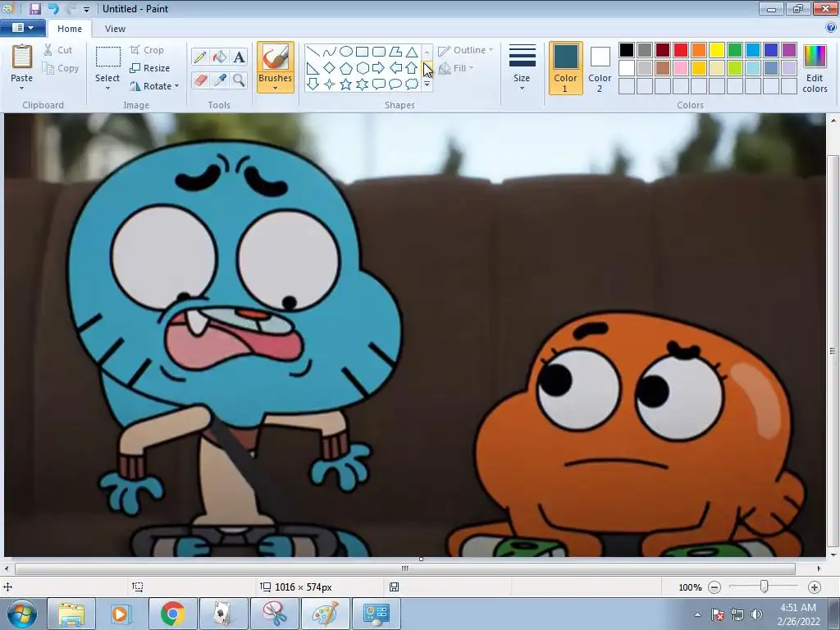Choose the Left arrow shape
The width and height of the screenshot is (840, 630).
(395, 68)
